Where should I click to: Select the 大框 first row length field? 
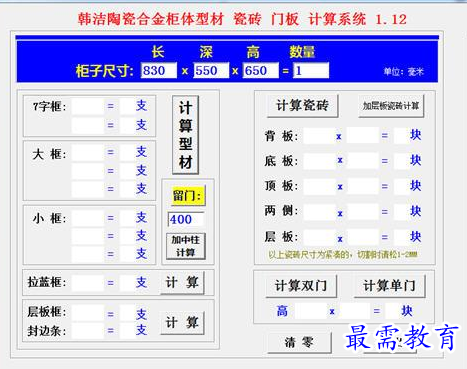coord(88,153)
